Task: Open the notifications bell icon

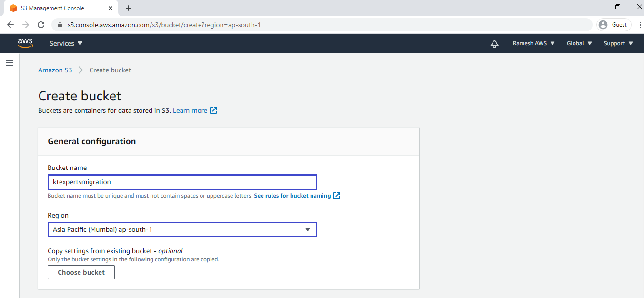Action: tap(494, 44)
